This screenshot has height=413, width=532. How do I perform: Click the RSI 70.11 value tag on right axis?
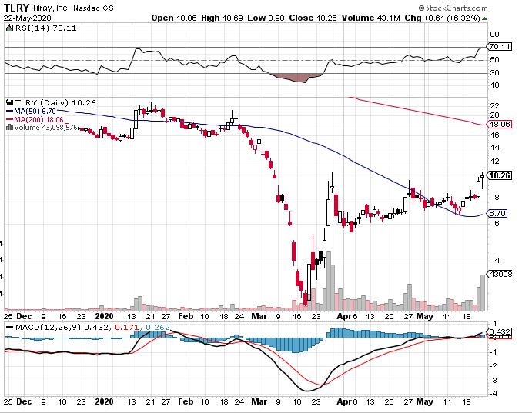pyautogui.click(x=499, y=47)
